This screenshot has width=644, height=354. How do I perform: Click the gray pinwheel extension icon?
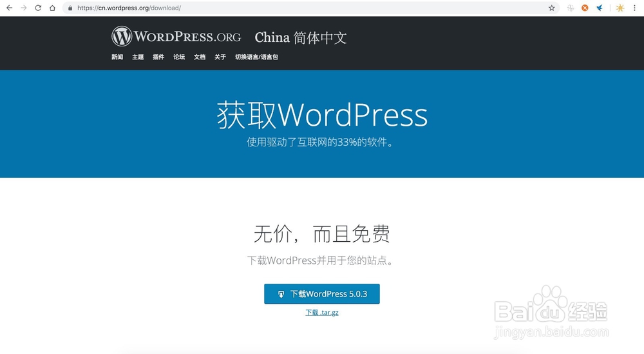[571, 8]
